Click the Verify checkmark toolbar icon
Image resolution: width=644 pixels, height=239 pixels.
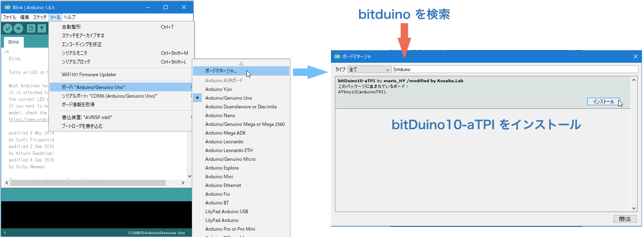click(x=8, y=28)
